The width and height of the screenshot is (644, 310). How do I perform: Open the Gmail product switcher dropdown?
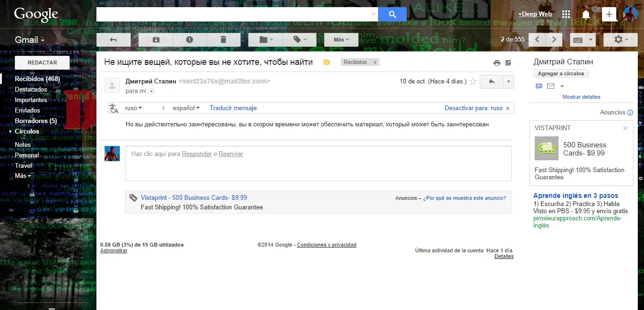[30, 40]
